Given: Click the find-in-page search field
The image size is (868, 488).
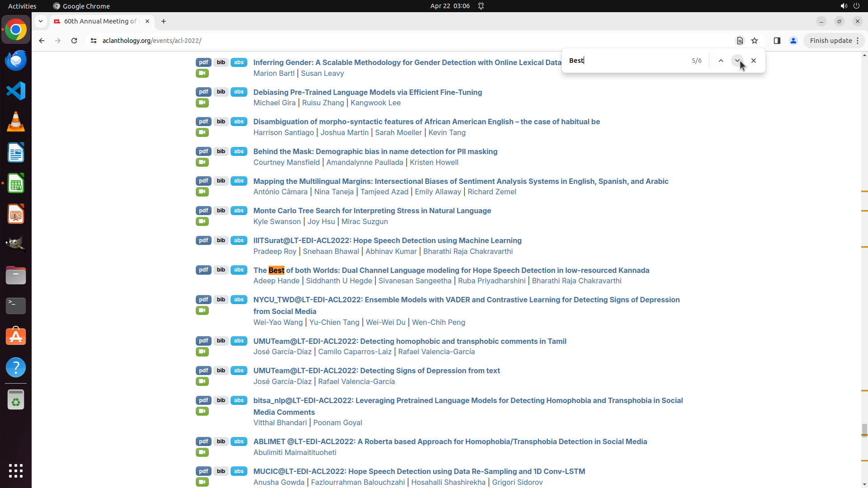Looking at the screenshot, I should [x=626, y=61].
